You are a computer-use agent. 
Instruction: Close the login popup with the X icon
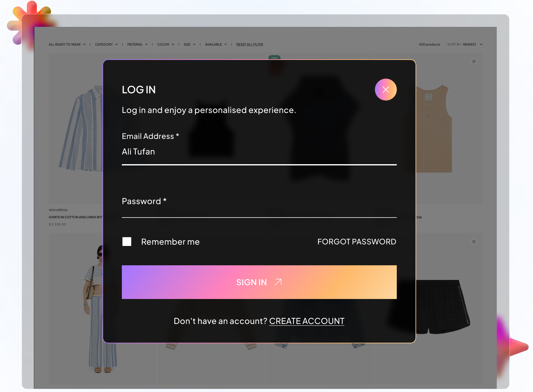[386, 90]
